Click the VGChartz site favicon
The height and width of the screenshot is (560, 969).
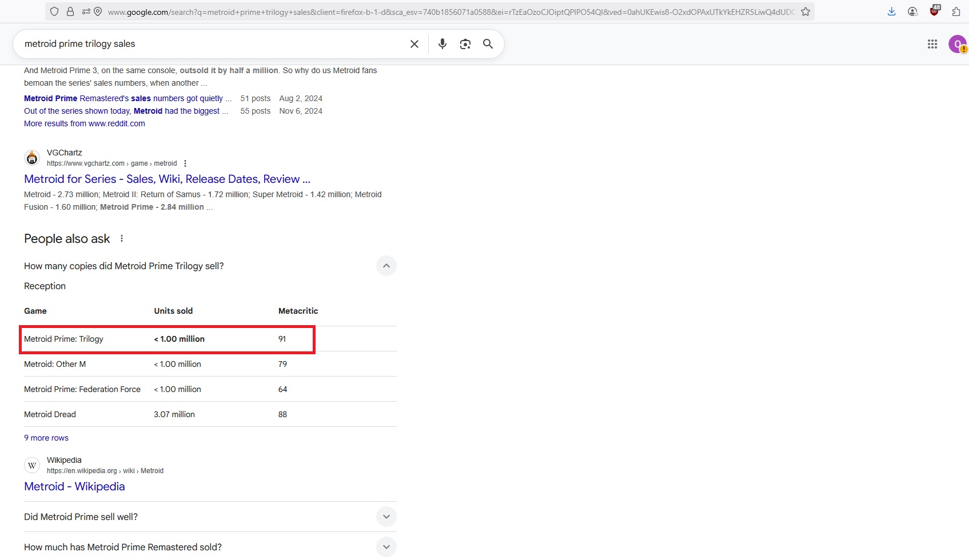click(32, 158)
